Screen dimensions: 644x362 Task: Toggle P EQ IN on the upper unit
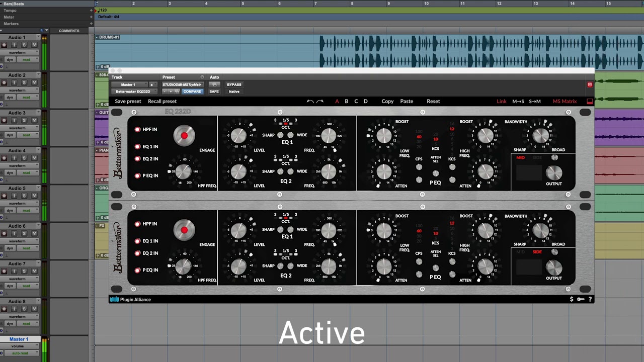pos(137,176)
